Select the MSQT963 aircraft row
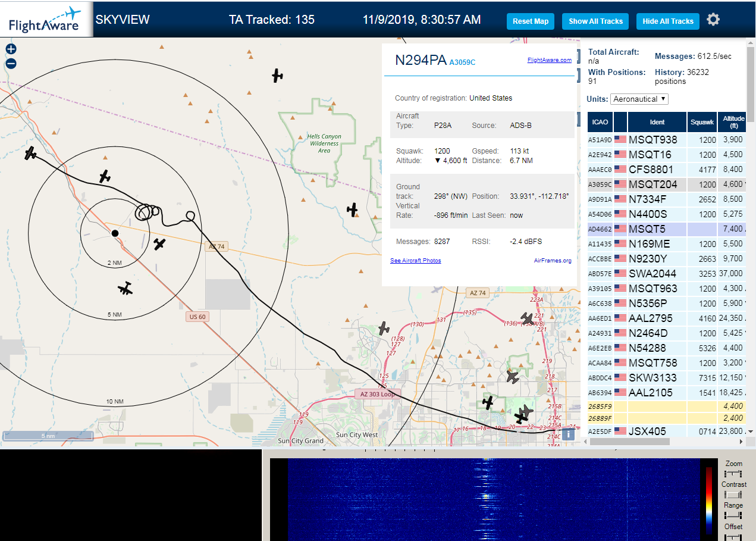756x541 pixels. click(x=666, y=288)
